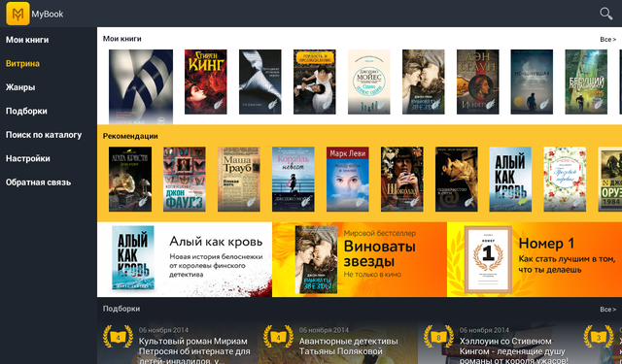Screen dimensions: 622x364
Task: Select Витрина in sidebar
Action: pyautogui.click(x=22, y=63)
